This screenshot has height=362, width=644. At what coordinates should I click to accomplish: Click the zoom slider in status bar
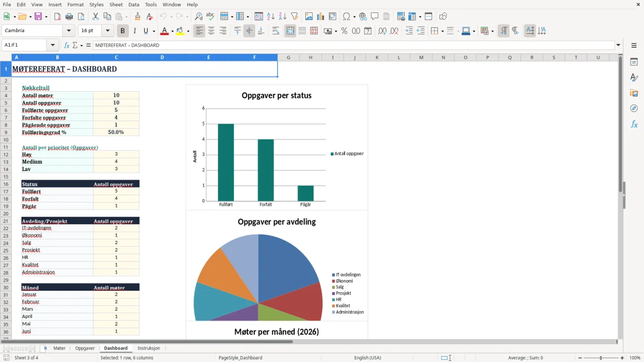click(601, 358)
